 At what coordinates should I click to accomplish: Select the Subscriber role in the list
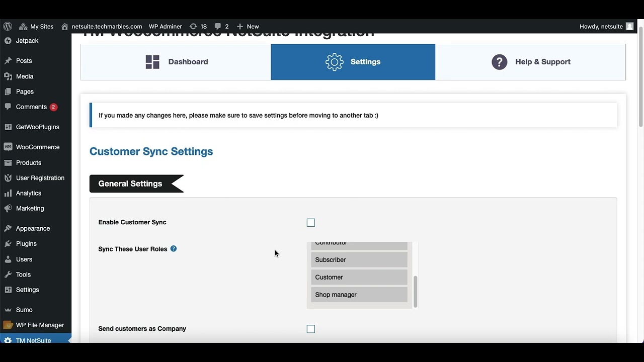[359, 260]
